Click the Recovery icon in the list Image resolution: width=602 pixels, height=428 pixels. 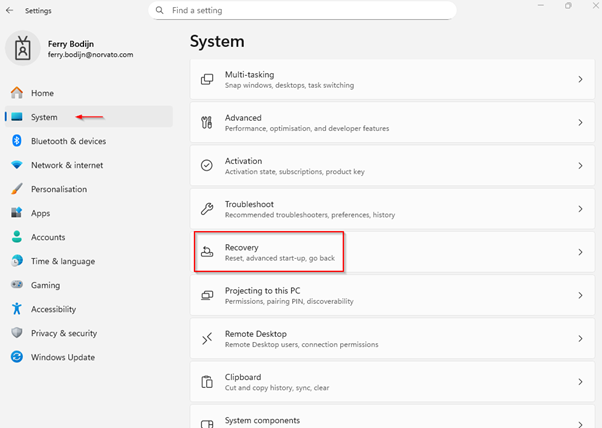pyautogui.click(x=207, y=252)
